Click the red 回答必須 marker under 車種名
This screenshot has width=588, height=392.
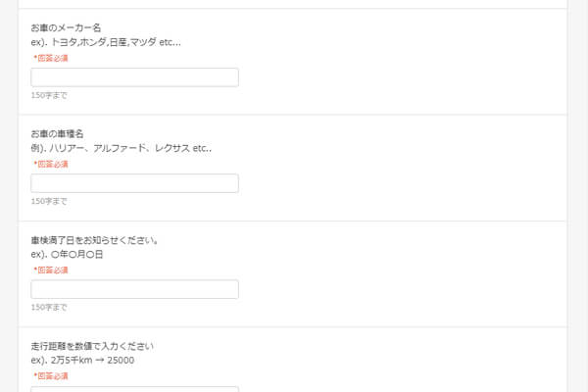(x=51, y=165)
